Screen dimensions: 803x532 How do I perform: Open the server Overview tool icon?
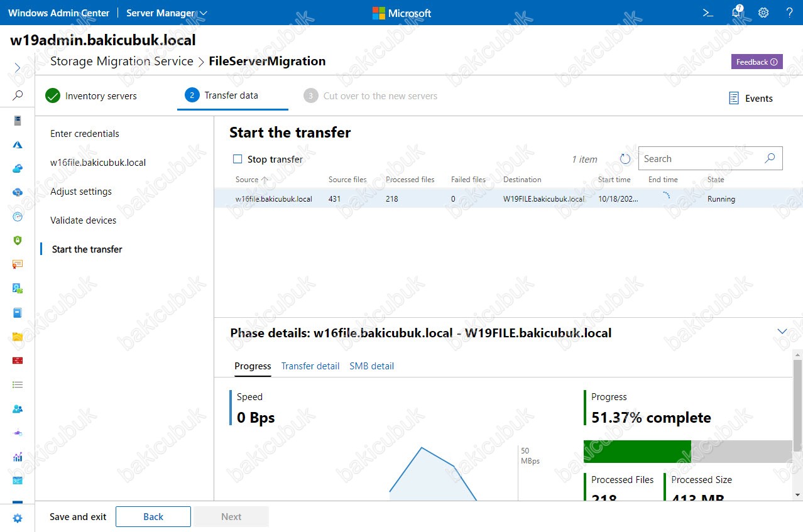click(x=18, y=121)
